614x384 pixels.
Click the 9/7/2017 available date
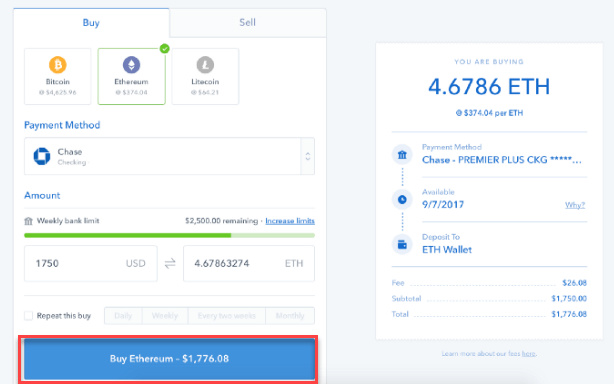pyautogui.click(x=443, y=205)
